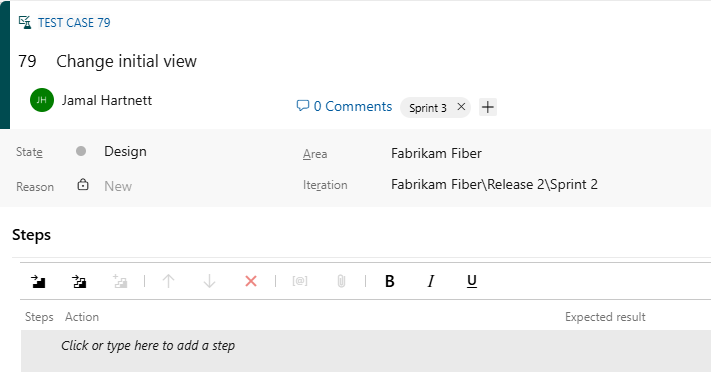
Task: Insert a parameter with [@] icon
Action: tap(300, 282)
